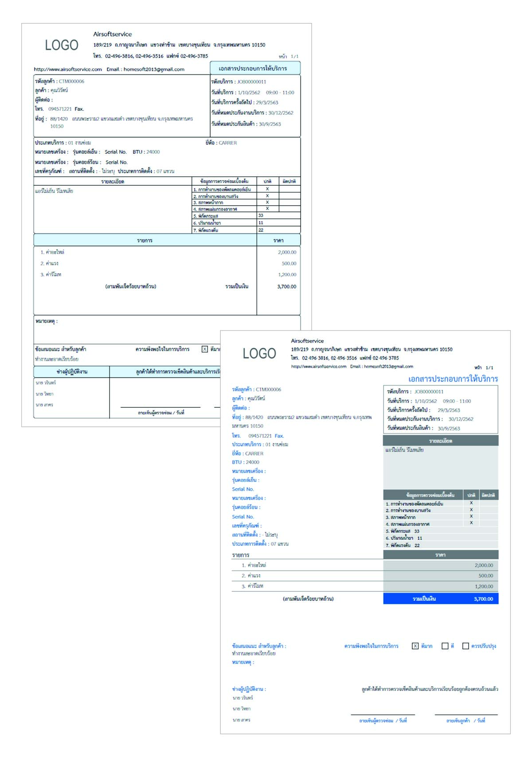Click the LOGO in the front blue document
The height and width of the screenshot is (757, 532).
click(x=259, y=354)
